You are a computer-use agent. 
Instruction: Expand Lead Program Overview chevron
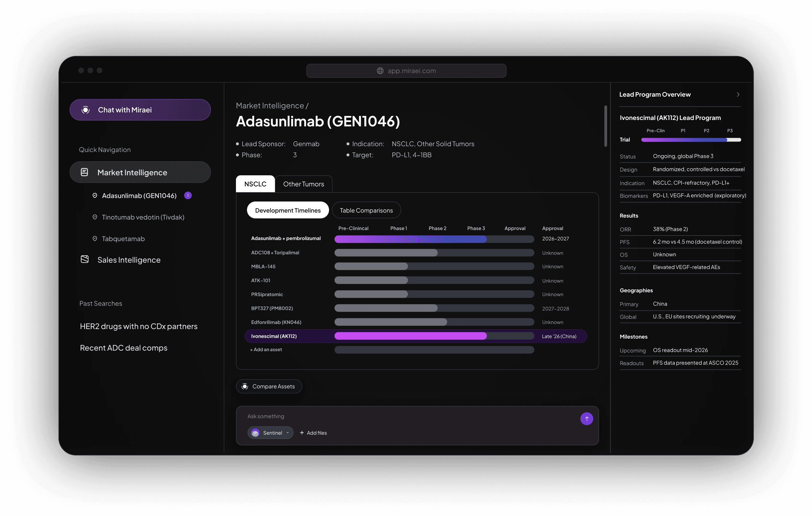(738, 94)
